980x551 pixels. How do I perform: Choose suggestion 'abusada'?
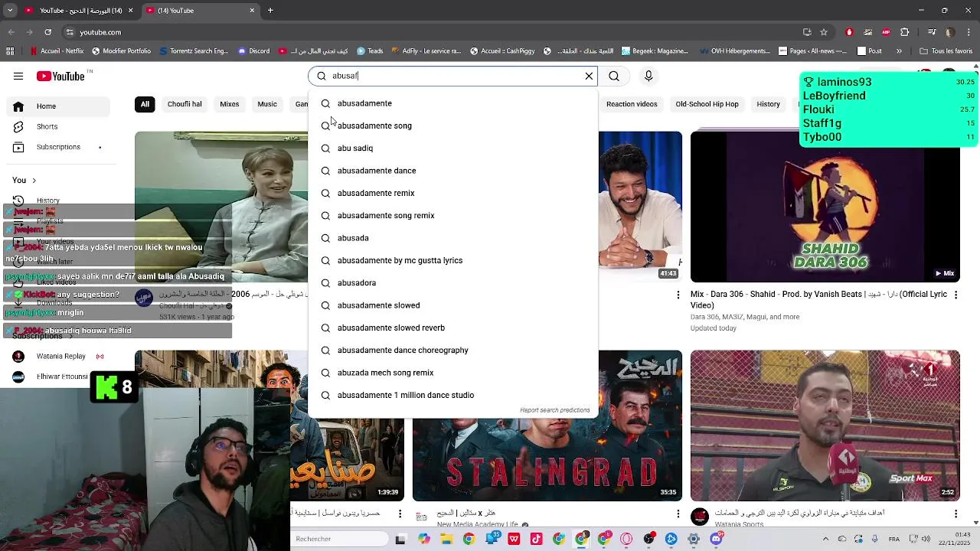tap(453, 238)
